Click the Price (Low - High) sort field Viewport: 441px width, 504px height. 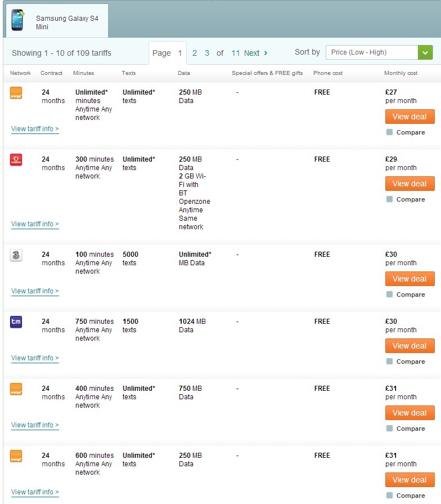(372, 52)
